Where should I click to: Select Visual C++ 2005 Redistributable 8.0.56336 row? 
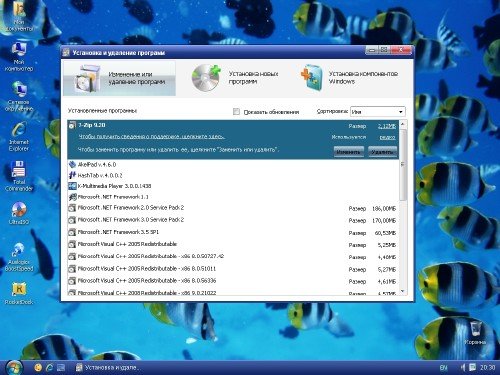233,281
